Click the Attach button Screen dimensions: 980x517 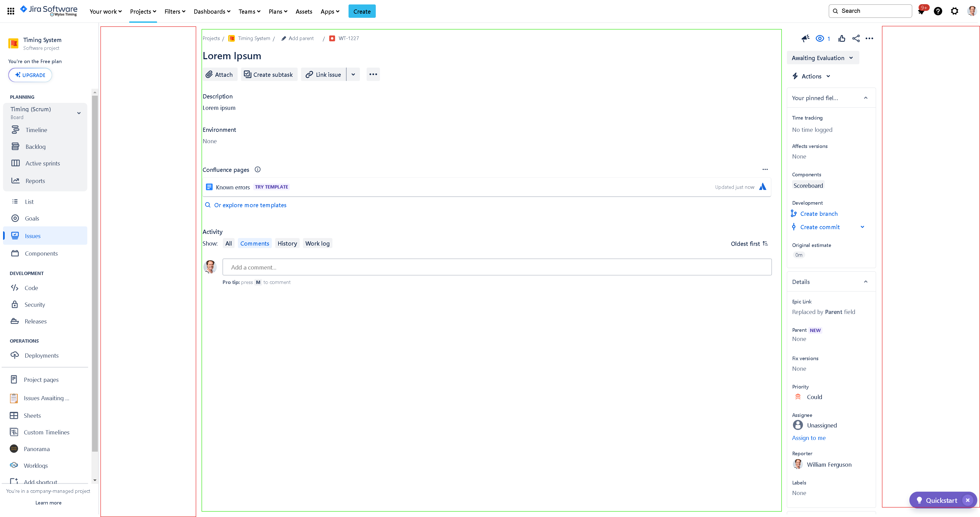[220, 74]
